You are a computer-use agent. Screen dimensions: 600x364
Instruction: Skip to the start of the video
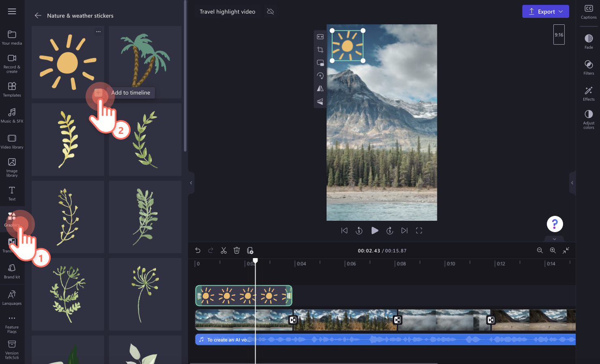click(344, 230)
